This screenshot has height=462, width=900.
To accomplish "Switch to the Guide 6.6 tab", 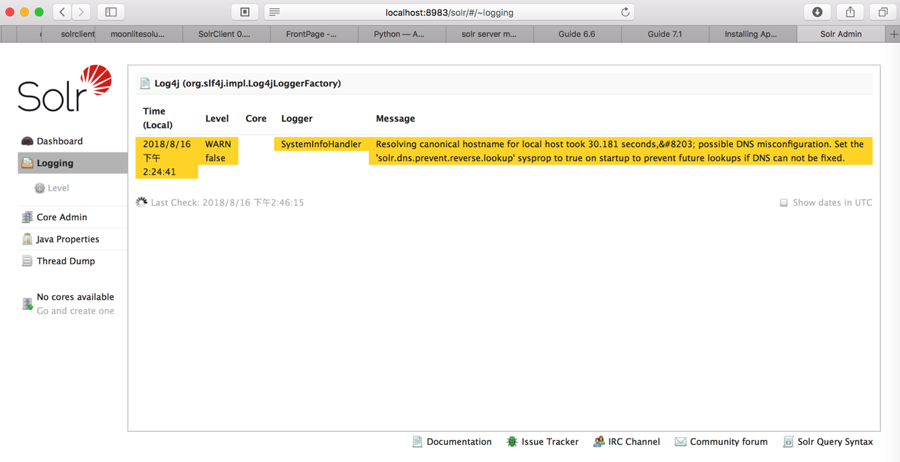I will (x=577, y=34).
